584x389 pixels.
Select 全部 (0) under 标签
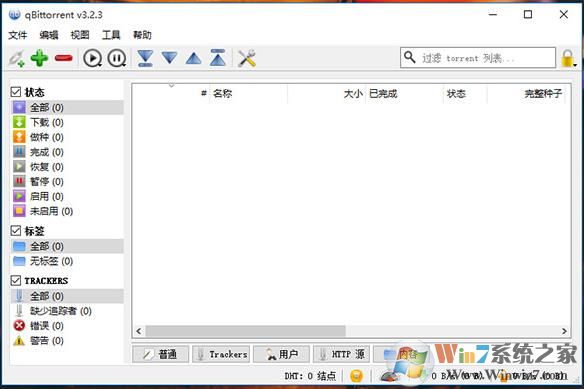coord(67,246)
